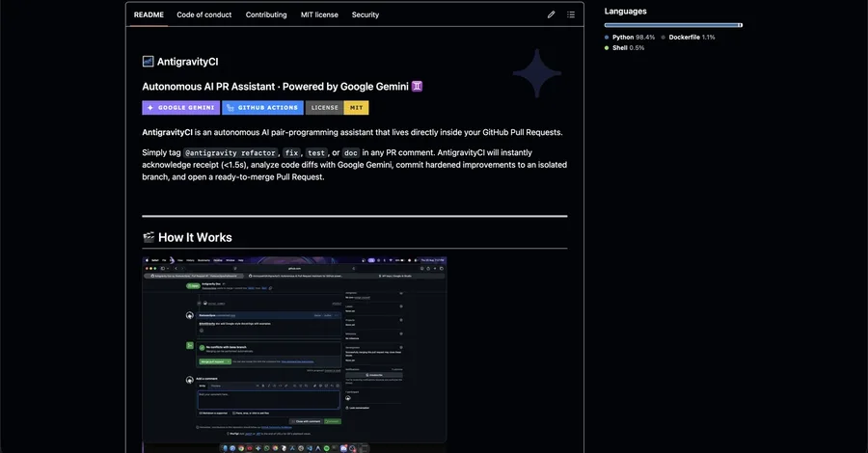Select Python 98.4% language entry
The image size is (868, 453).
(630, 37)
